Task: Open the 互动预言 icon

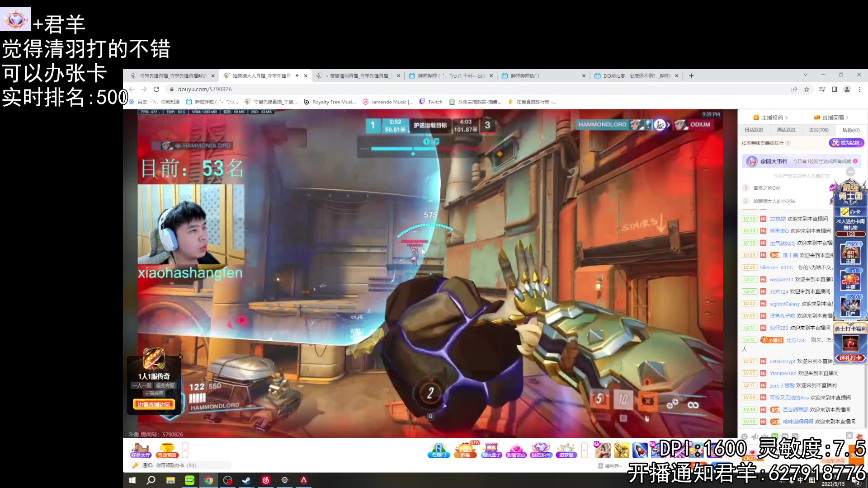Action: pyautogui.click(x=167, y=450)
